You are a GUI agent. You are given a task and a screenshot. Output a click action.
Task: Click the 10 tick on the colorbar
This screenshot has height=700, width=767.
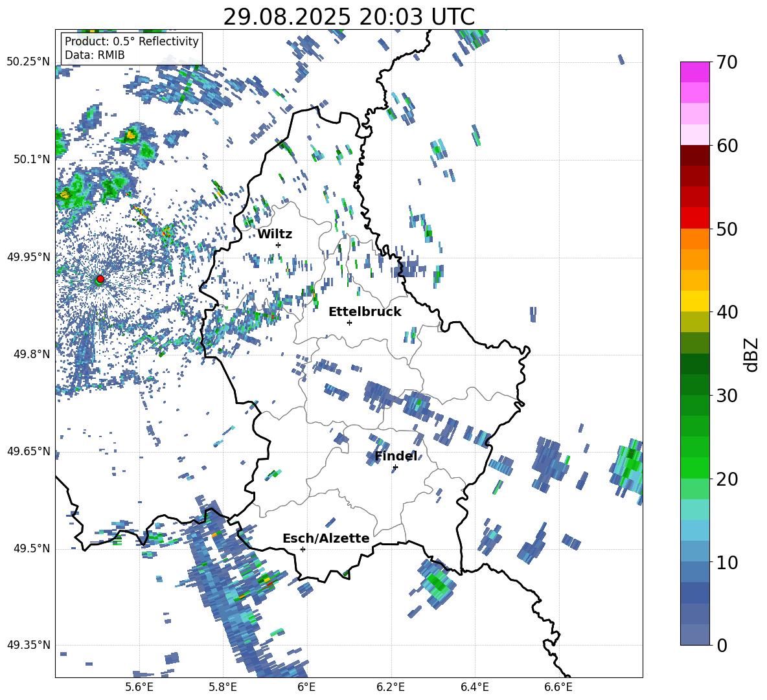727,562
